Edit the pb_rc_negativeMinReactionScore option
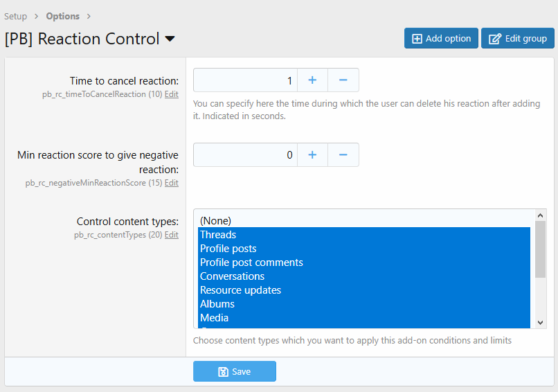This screenshot has height=392, width=558. 171,183
